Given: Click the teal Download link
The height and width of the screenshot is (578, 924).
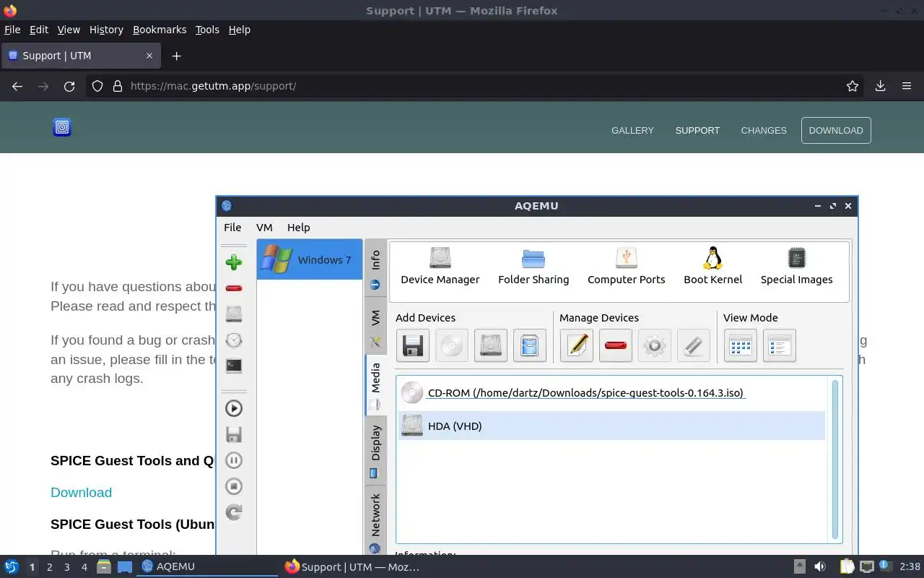Looking at the screenshot, I should coord(81,492).
